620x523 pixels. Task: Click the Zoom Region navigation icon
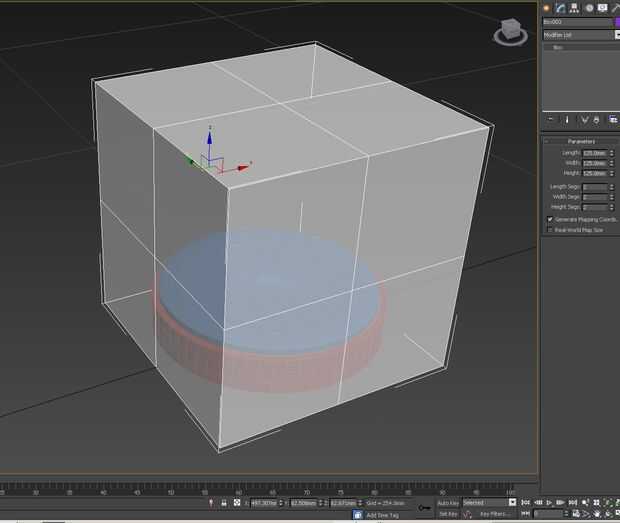586,514
